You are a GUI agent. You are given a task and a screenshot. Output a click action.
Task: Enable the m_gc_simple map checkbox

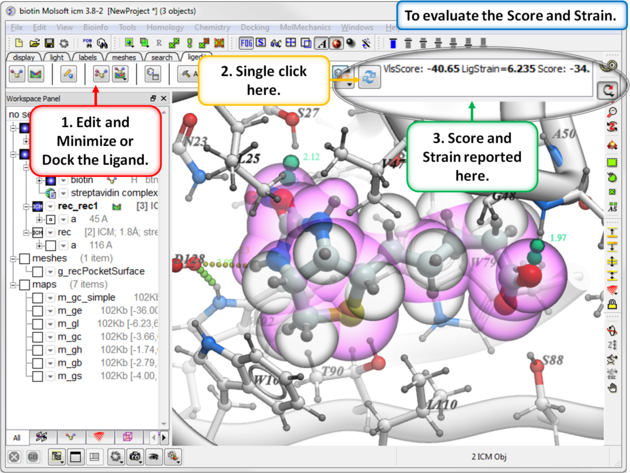38,298
